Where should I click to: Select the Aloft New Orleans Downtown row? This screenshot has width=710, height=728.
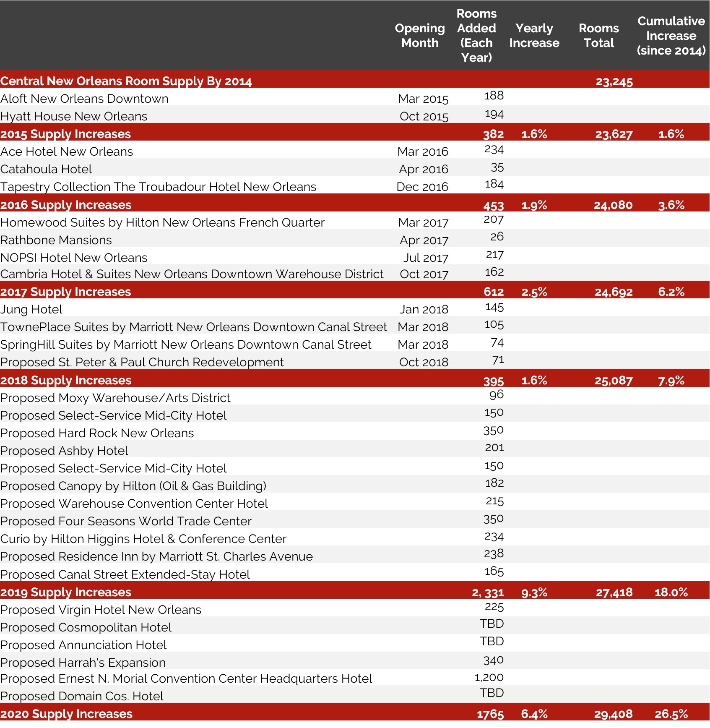[84, 99]
